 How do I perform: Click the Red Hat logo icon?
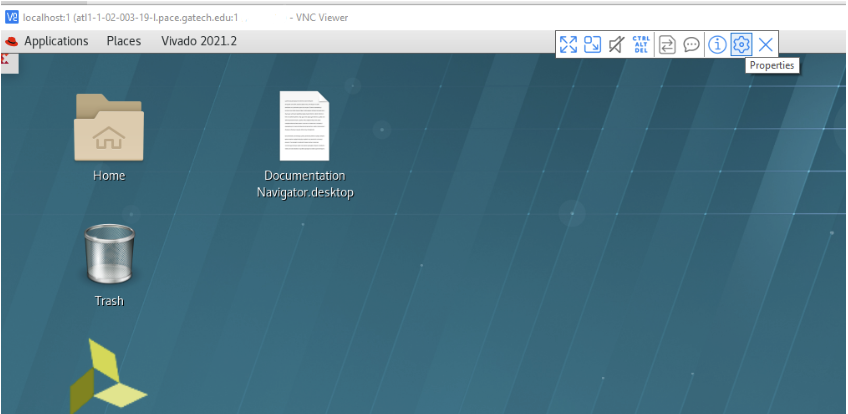[12, 42]
